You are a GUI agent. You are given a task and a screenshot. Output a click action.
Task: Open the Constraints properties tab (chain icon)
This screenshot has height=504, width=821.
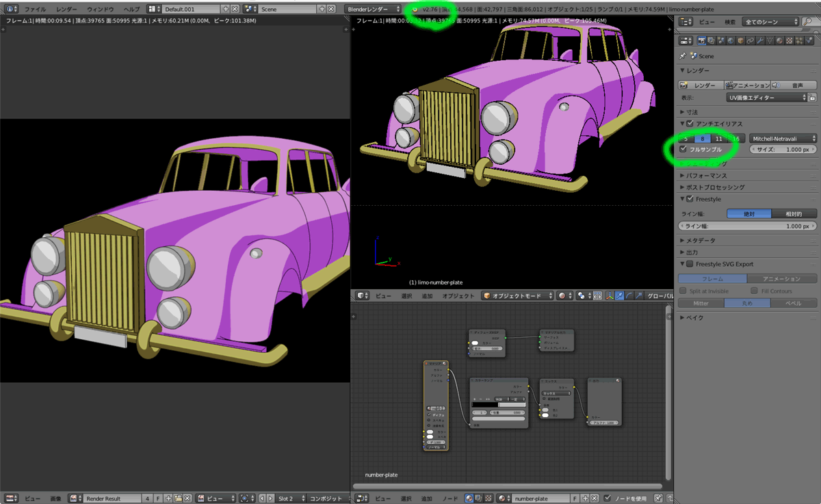click(751, 40)
